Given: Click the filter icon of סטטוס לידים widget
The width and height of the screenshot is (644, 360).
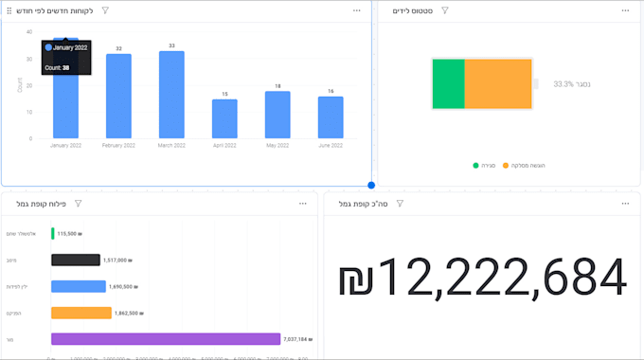Looking at the screenshot, I should (445, 10).
